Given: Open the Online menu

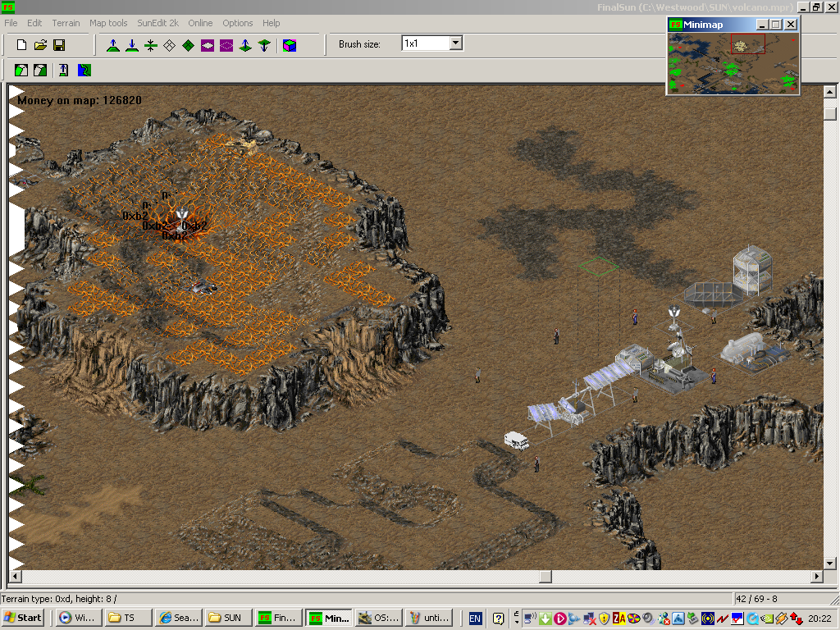Looking at the screenshot, I should pos(200,23).
